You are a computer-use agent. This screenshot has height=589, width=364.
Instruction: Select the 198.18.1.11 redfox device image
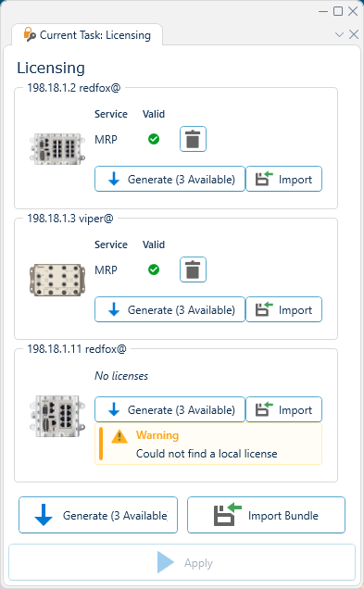pos(57,416)
